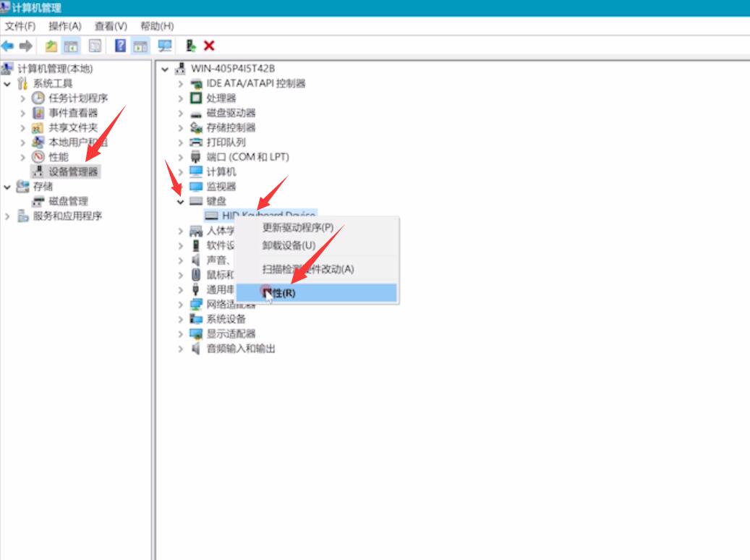
Task: Open the 帮助(H) menu
Action: [x=157, y=26]
